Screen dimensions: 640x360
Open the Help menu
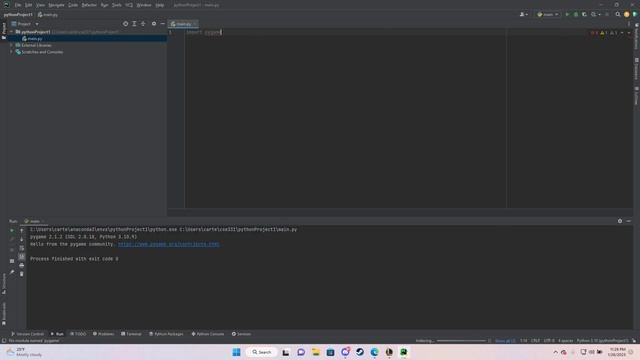pyautogui.click(x=160, y=5)
